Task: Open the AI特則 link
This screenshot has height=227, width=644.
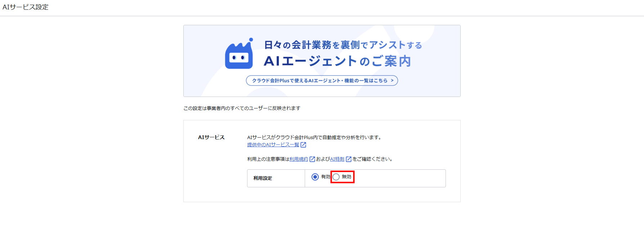Action: coord(337,159)
